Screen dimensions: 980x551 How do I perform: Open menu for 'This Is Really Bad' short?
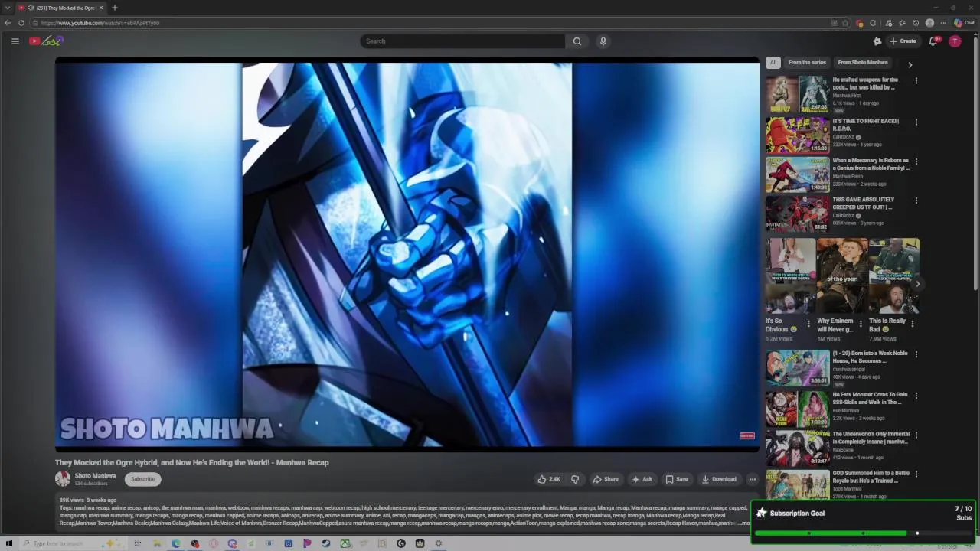912,324
